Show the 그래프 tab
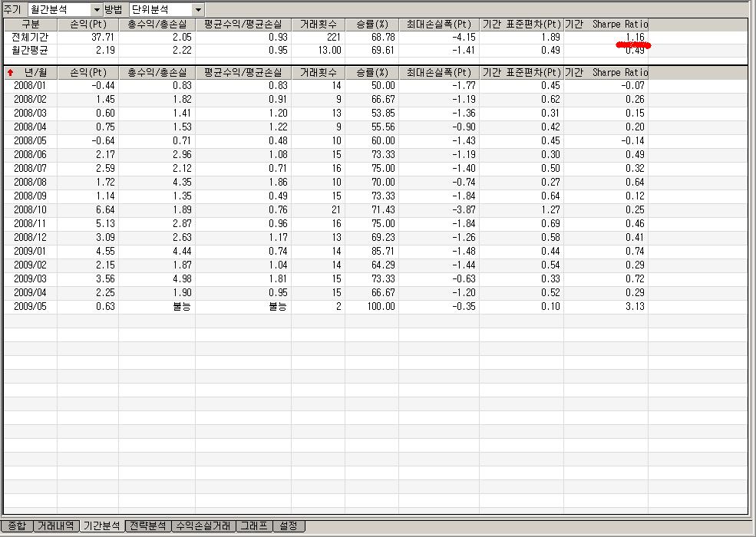 [x=253, y=526]
